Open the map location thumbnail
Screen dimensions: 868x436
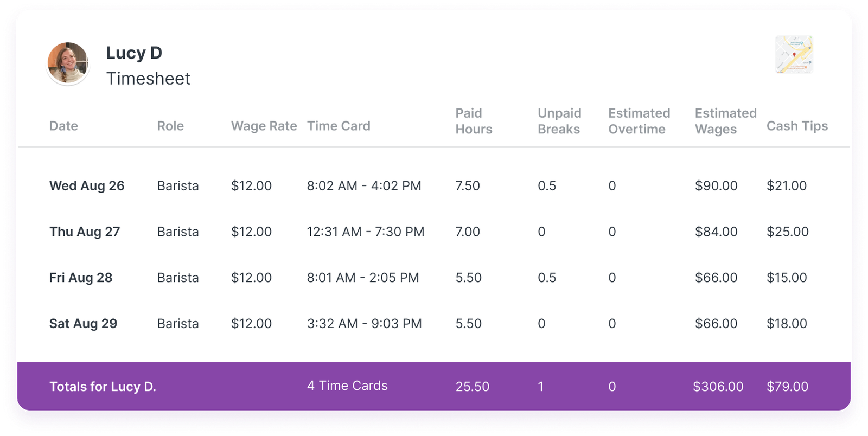[x=794, y=54]
